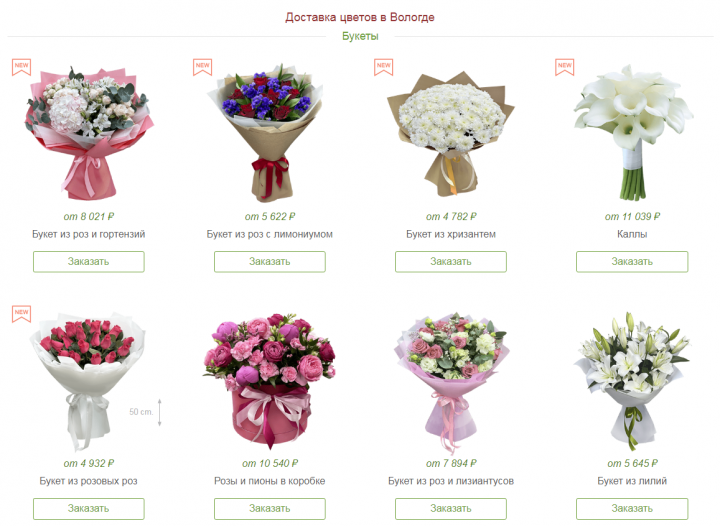The width and height of the screenshot is (720, 526).
Task: Click price от 11 039 ₽ for Каллы
Action: (x=632, y=216)
